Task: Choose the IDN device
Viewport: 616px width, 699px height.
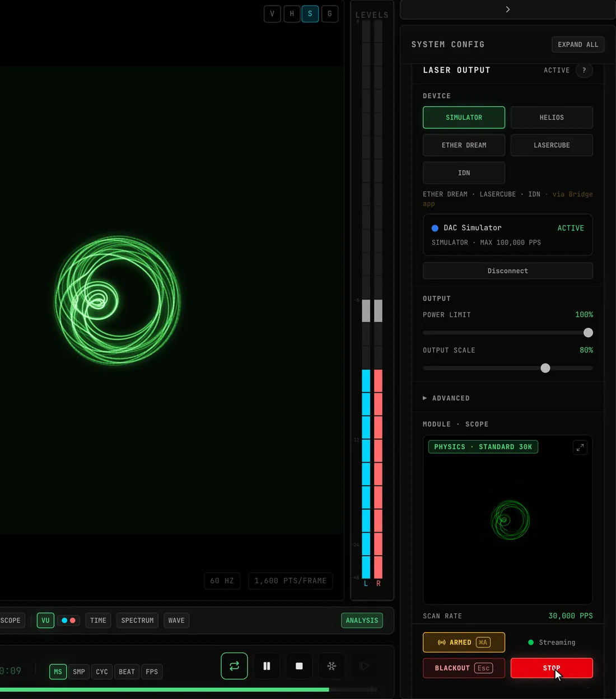Action: pos(464,173)
